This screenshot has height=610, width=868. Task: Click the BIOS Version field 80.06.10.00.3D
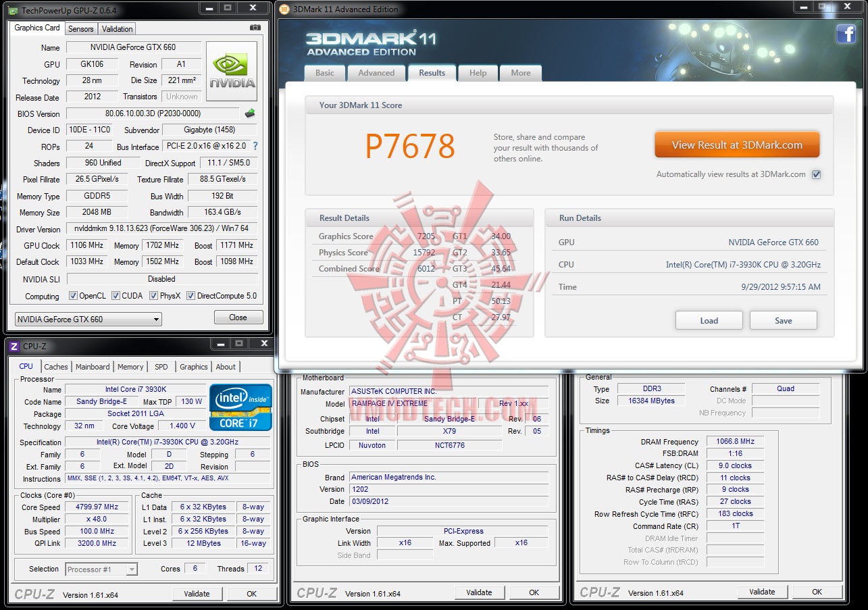tap(153, 113)
